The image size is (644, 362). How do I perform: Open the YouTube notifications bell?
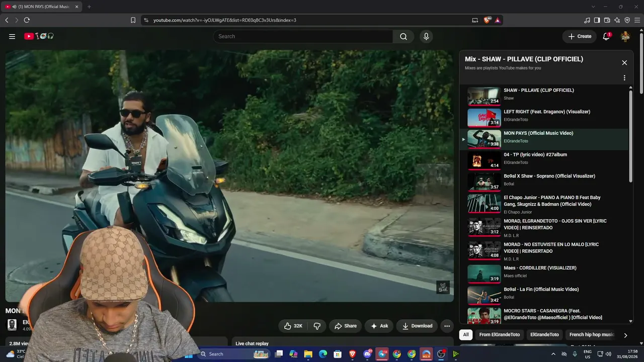point(606,36)
